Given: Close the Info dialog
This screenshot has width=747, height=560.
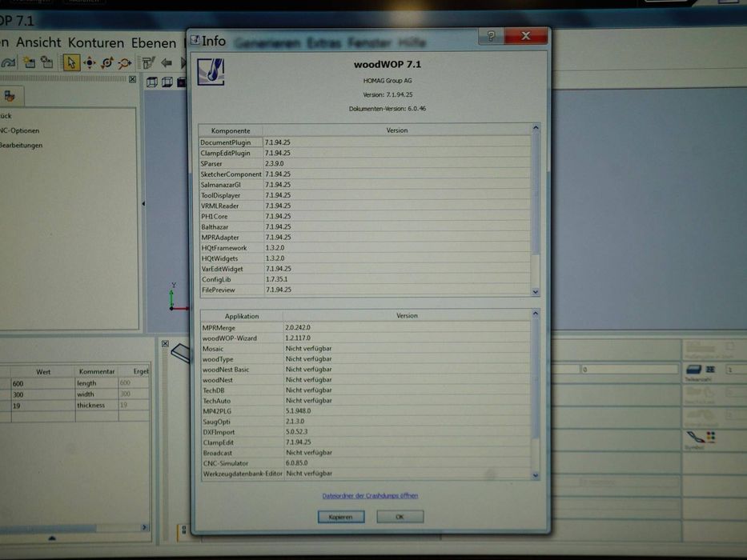Looking at the screenshot, I should tap(525, 36).
